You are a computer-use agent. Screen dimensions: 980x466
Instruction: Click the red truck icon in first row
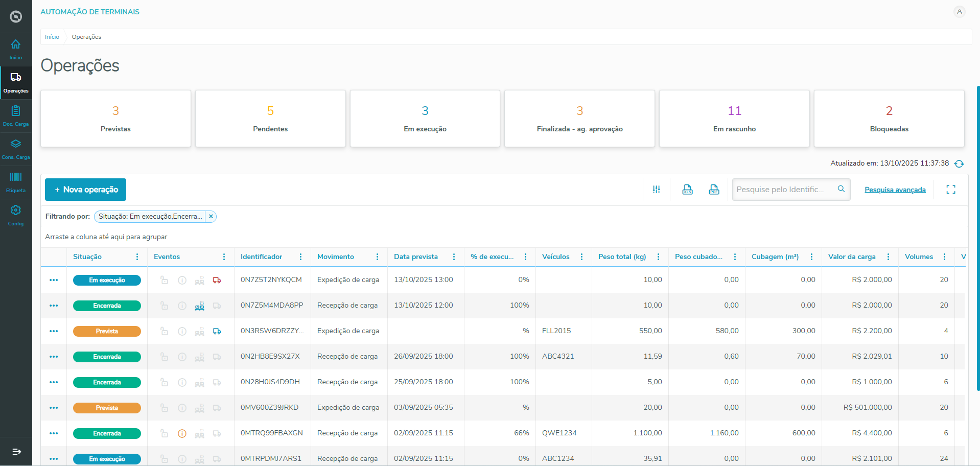pyautogui.click(x=217, y=280)
